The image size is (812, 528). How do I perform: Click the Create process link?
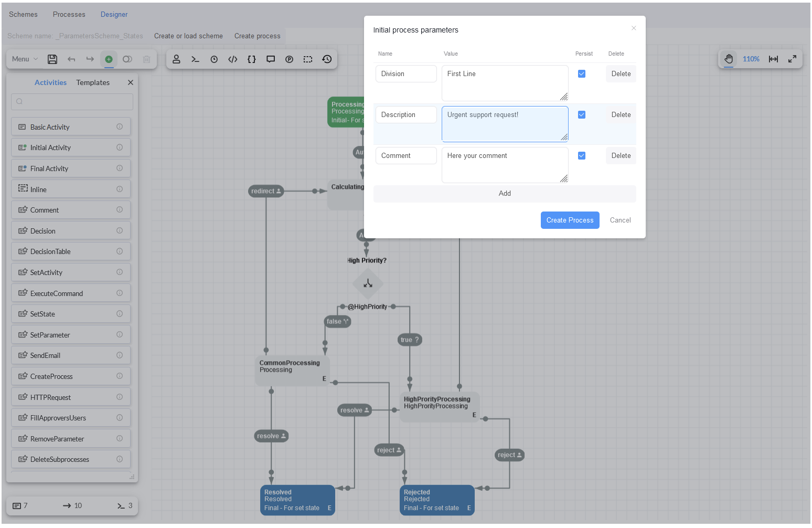tap(257, 36)
